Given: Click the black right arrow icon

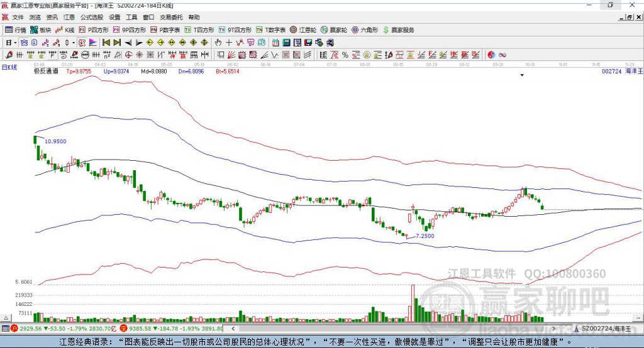Looking at the screenshot, I should (x=139, y=43).
